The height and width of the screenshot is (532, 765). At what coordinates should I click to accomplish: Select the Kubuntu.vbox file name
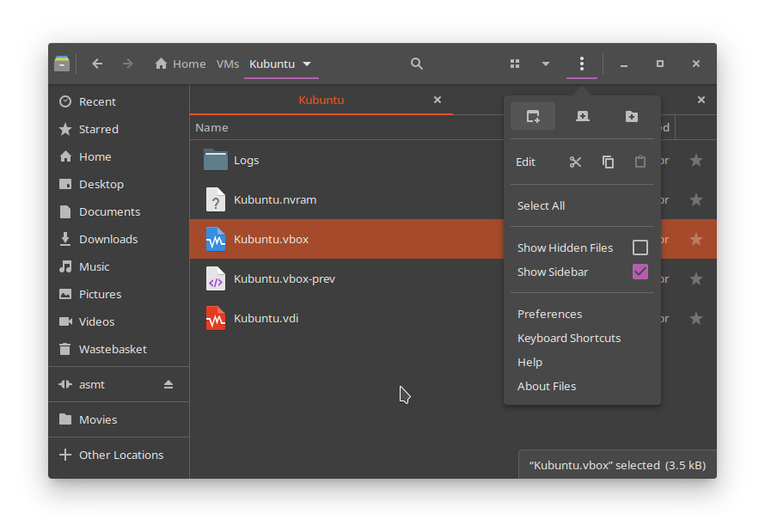tap(272, 240)
